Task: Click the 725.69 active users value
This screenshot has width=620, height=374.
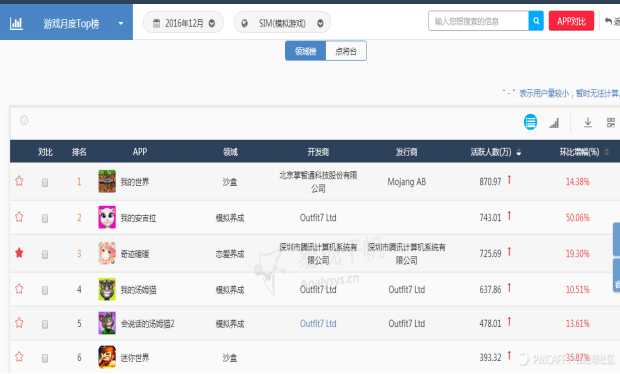Action: tap(490, 254)
